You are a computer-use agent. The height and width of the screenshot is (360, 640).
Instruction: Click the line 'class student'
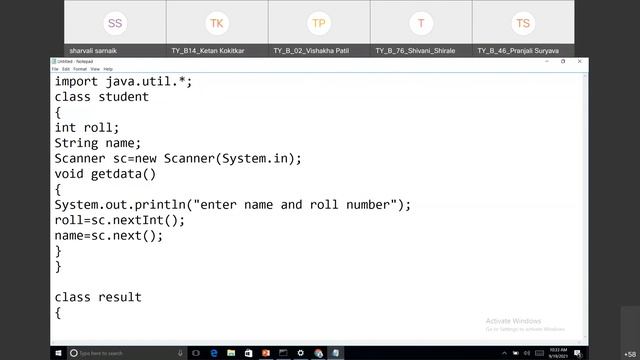pyautogui.click(x=102, y=97)
